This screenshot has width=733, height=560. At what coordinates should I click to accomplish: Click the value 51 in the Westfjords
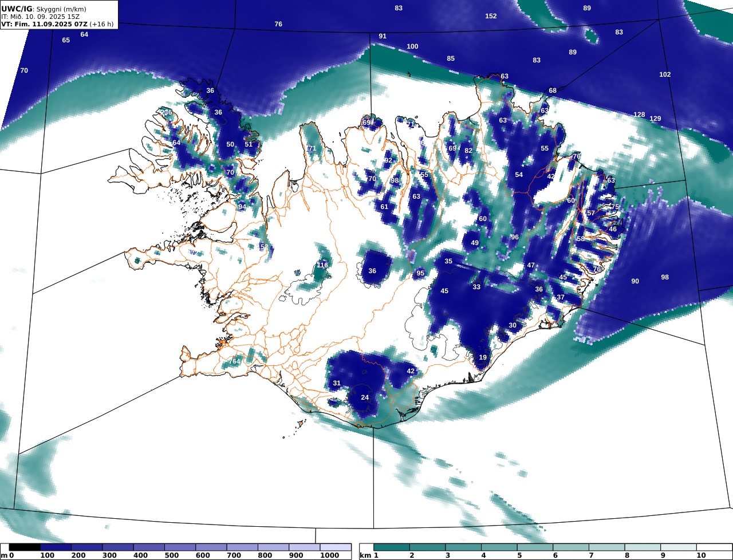click(249, 144)
